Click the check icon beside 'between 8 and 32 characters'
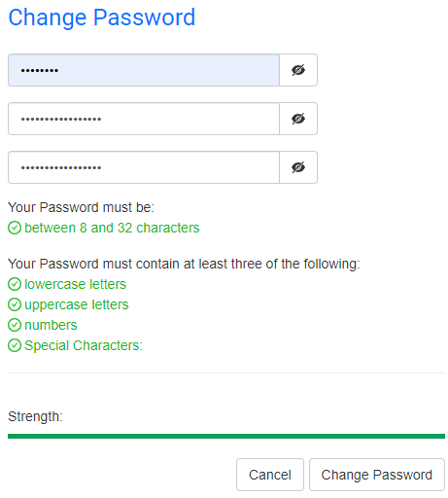This screenshot has width=448, height=498. point(15,228)
